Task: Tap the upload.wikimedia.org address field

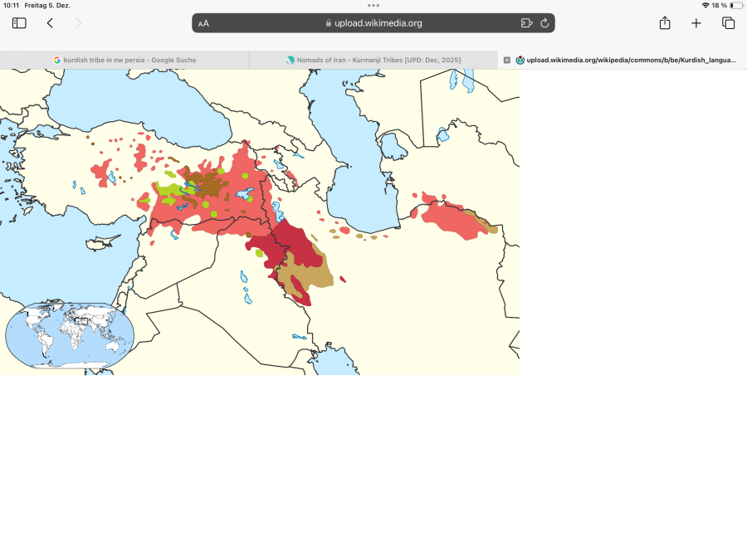Action: click(x=373, y=23)
